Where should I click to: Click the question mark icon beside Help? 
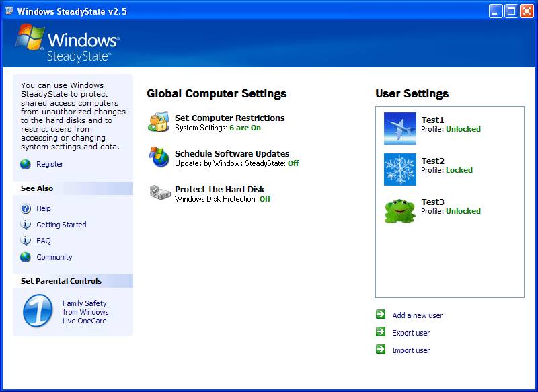point(26,208)
